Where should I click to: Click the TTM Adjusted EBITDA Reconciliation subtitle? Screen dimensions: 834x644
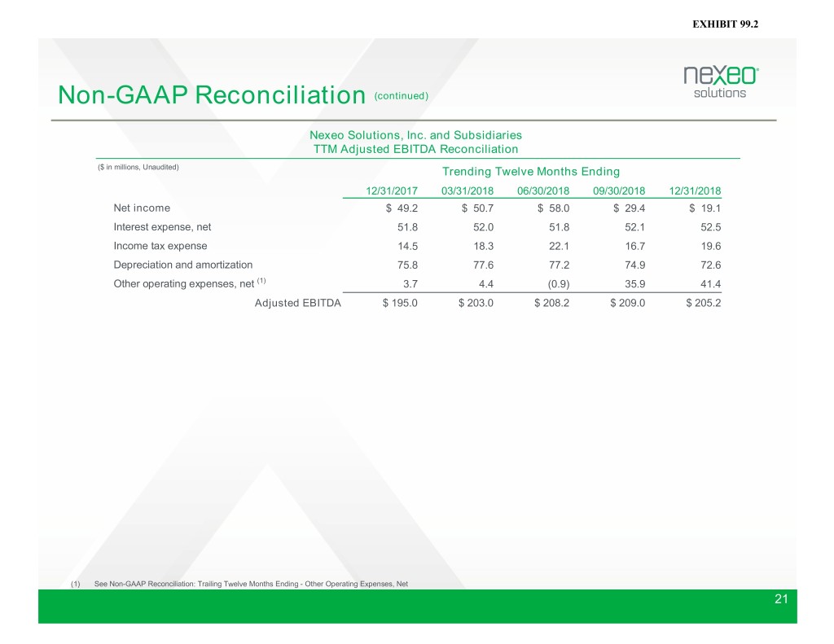(415, 148)
